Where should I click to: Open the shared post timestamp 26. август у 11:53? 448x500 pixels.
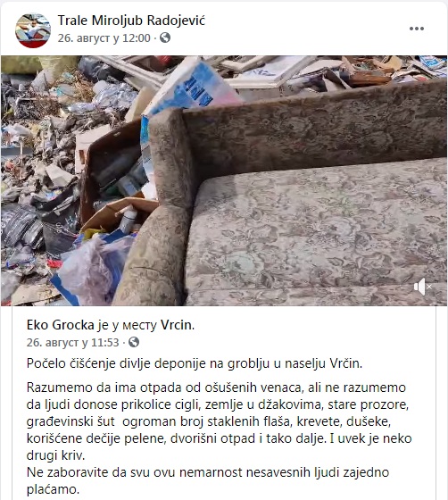click(x=72, y=342)
